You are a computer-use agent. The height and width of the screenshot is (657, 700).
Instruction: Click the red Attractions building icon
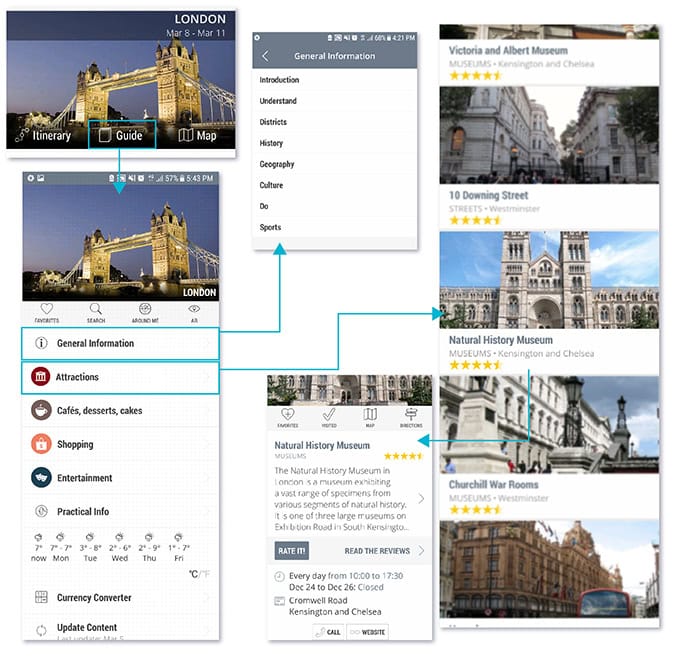click(41, 377)
